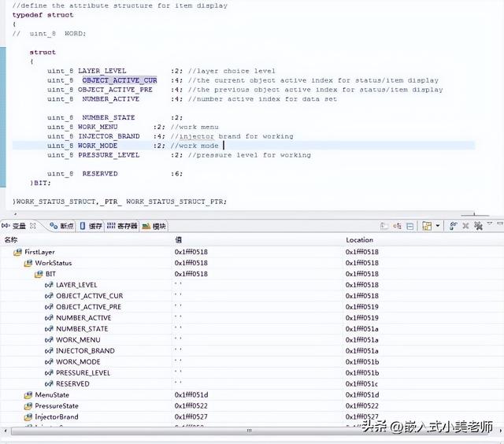Click the FirstLayer struct icon
The height and width of the screenshot is (444, 504).
click(18, 252)
